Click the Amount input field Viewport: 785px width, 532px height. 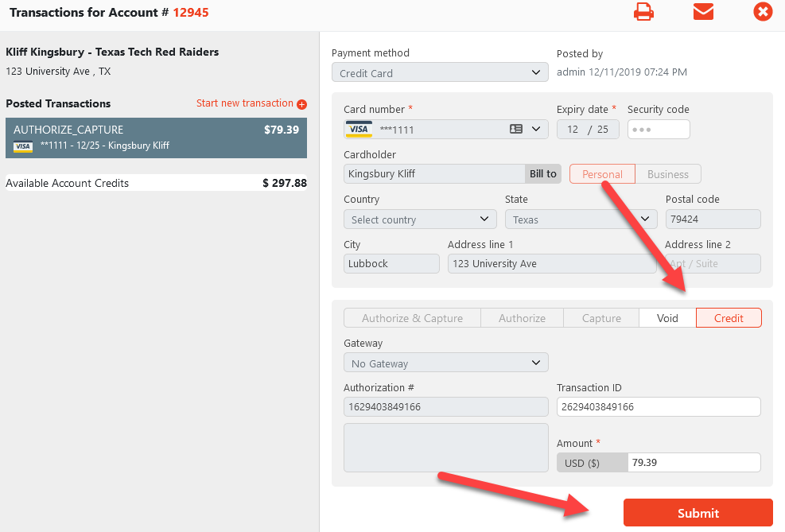point(694,463)
